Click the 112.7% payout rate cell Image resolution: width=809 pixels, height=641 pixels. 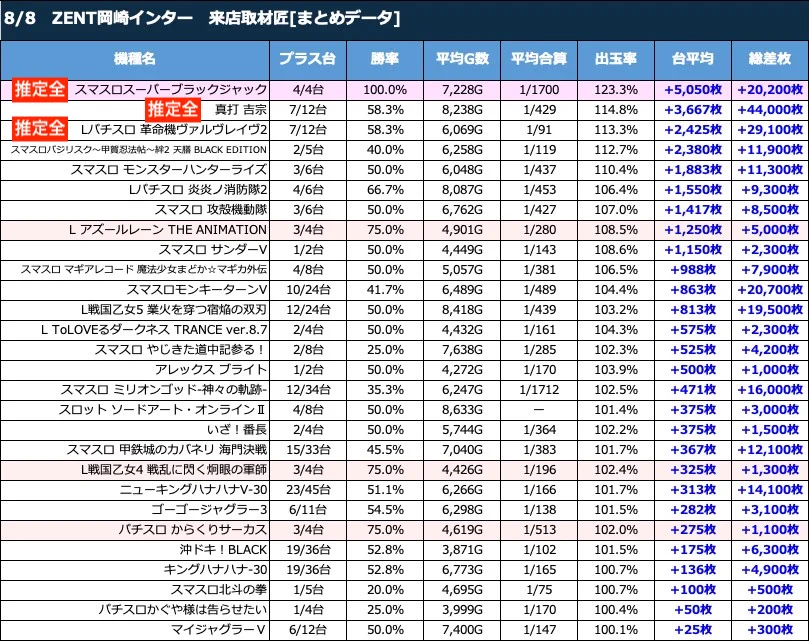click(x=616, y=150)
